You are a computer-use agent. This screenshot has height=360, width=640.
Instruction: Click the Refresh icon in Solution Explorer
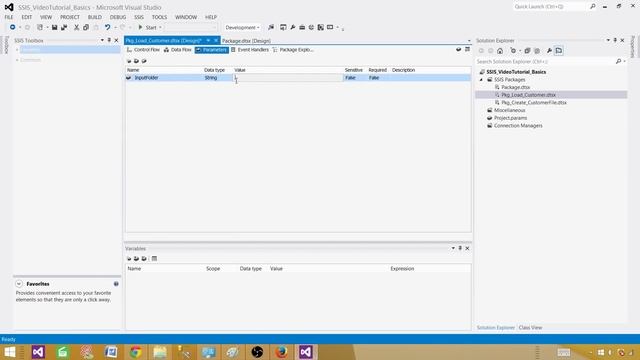(537, 51)
